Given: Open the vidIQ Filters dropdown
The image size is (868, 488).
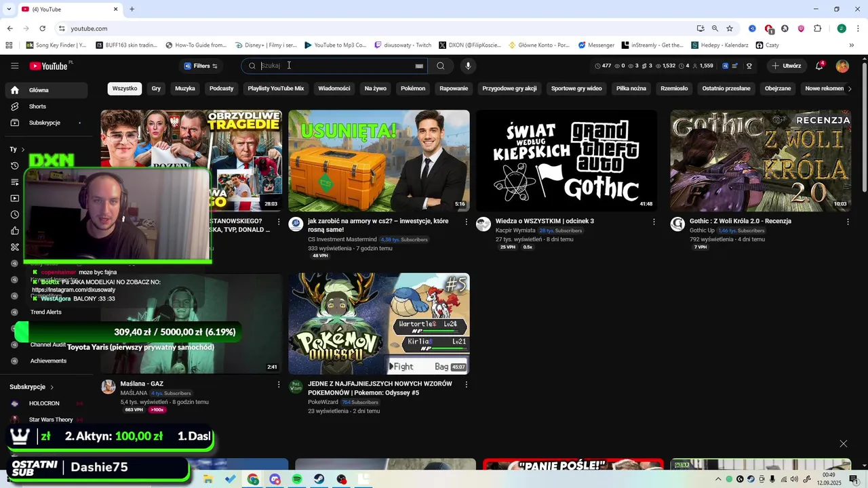Looking at the screenshot, I should [201, 66].
